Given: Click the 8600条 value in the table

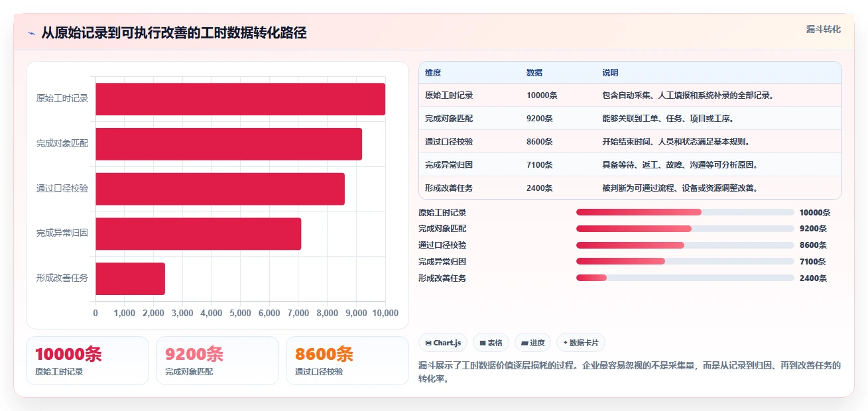Looking at the screenshot, I should pyautogui.click(x=540, y=142).
